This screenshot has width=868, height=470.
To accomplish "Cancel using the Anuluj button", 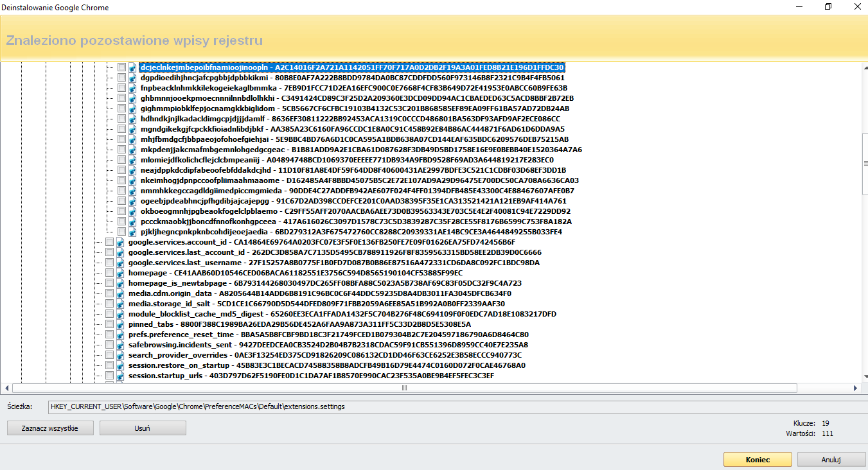I will (x=831, y=460).
